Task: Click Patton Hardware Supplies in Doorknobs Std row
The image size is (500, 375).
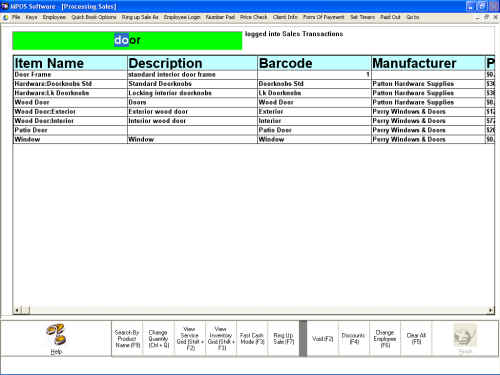Action: [x=428, y=84]
